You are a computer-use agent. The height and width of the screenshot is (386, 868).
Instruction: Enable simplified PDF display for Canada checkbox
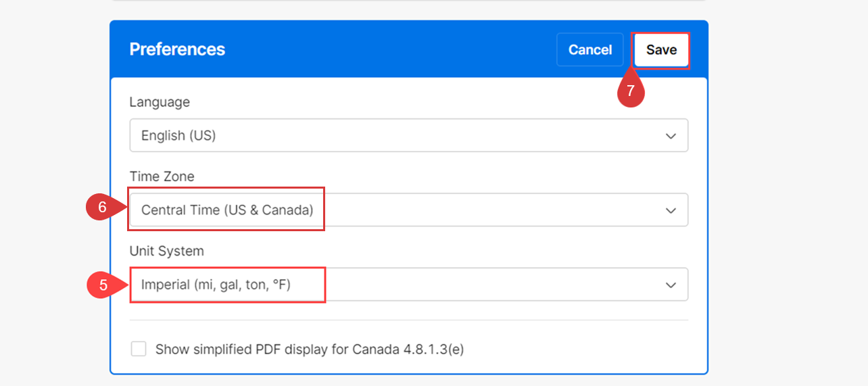139,349
